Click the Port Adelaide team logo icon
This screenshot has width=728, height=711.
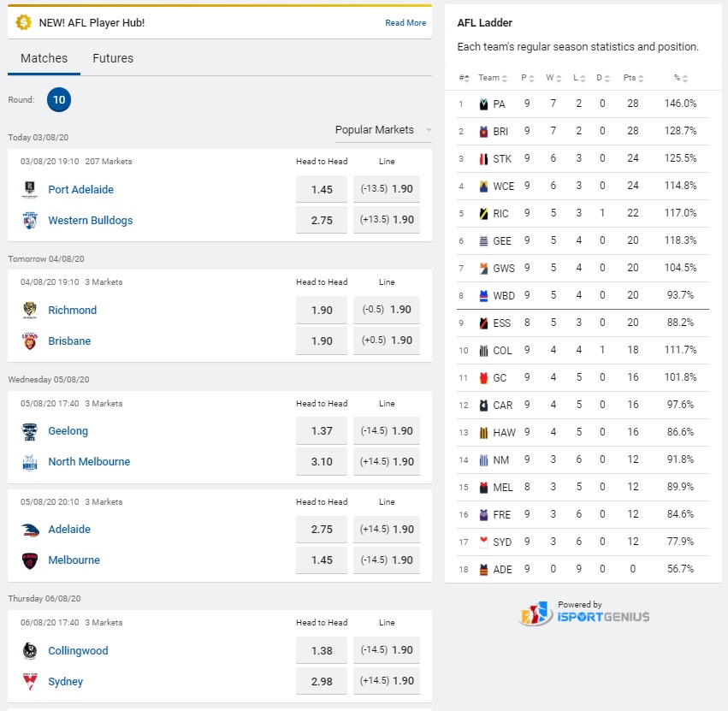(30, 190)
